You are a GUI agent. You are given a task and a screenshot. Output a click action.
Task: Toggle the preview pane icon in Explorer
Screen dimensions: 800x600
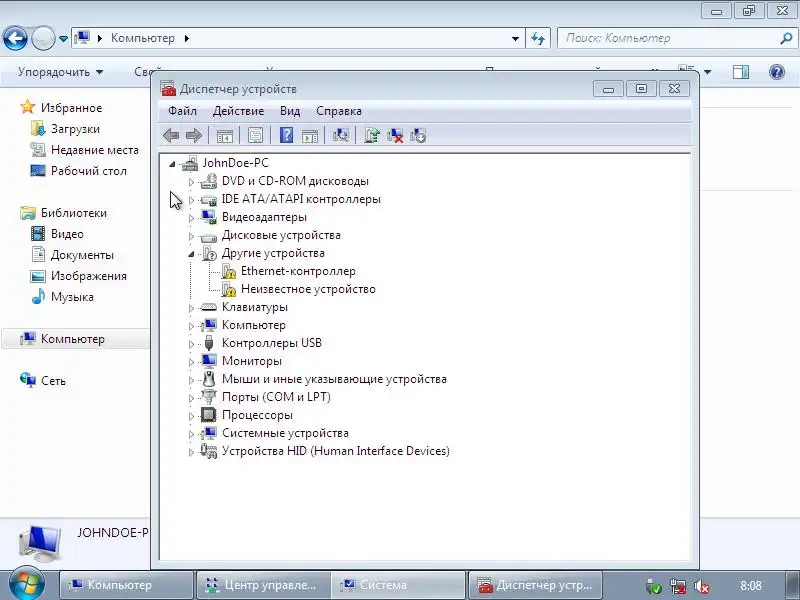(741, 72)
